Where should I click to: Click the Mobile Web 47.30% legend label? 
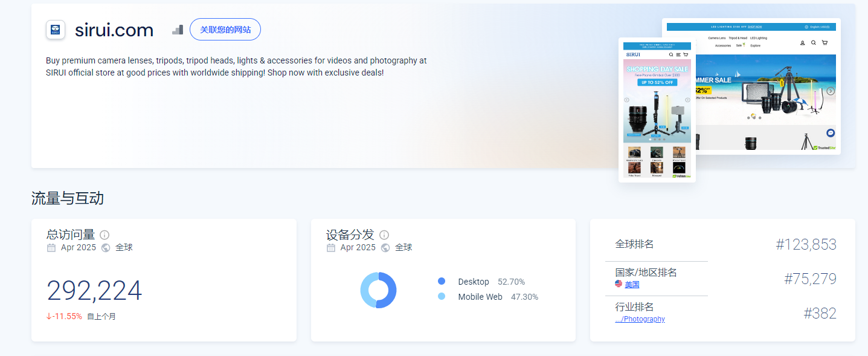(x=498, y=297)
